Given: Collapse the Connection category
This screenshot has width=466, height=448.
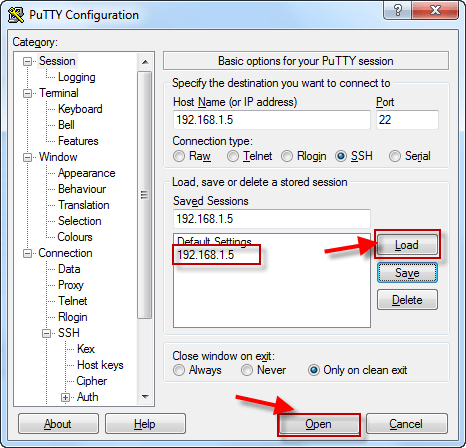Looking at the screenshot, I should click(x=27, y=254).
